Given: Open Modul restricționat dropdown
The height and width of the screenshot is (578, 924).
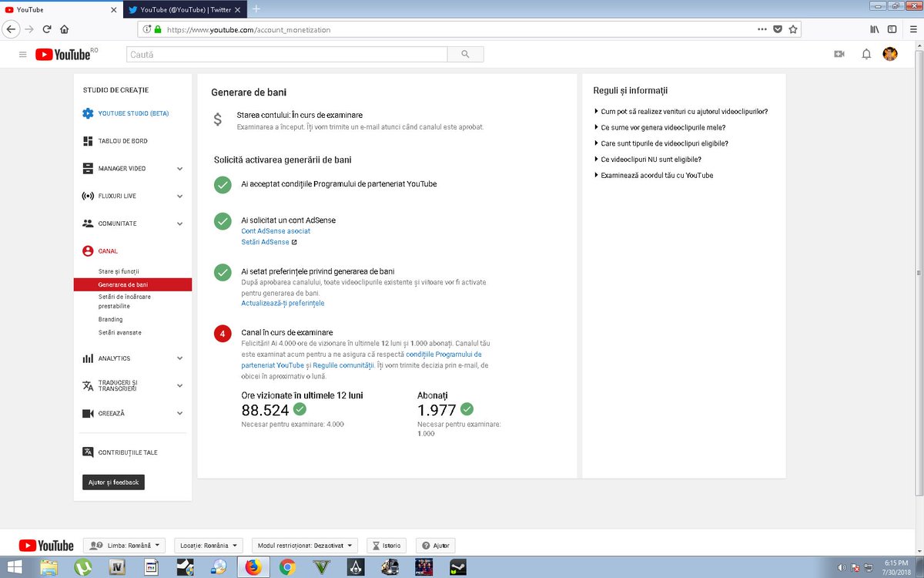Looking at the screenshot, I should click(306, 546).
